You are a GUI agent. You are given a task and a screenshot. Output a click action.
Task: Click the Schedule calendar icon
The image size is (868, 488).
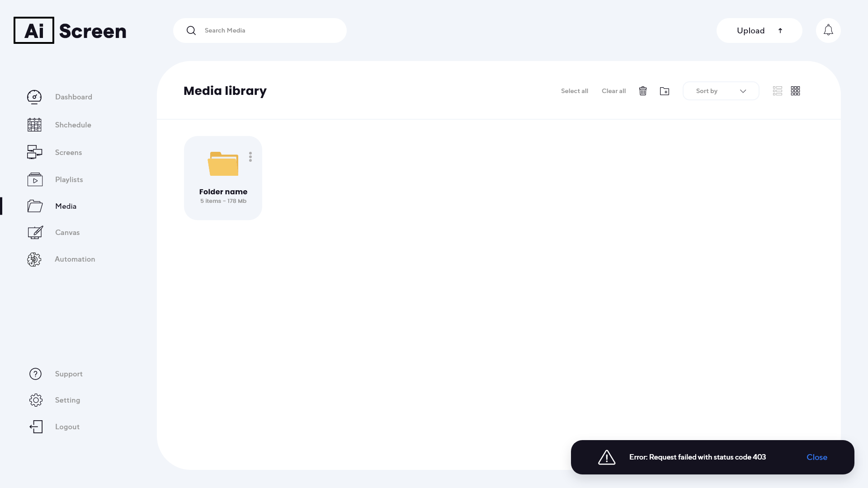pyautogui.click(x=34, y=125)
